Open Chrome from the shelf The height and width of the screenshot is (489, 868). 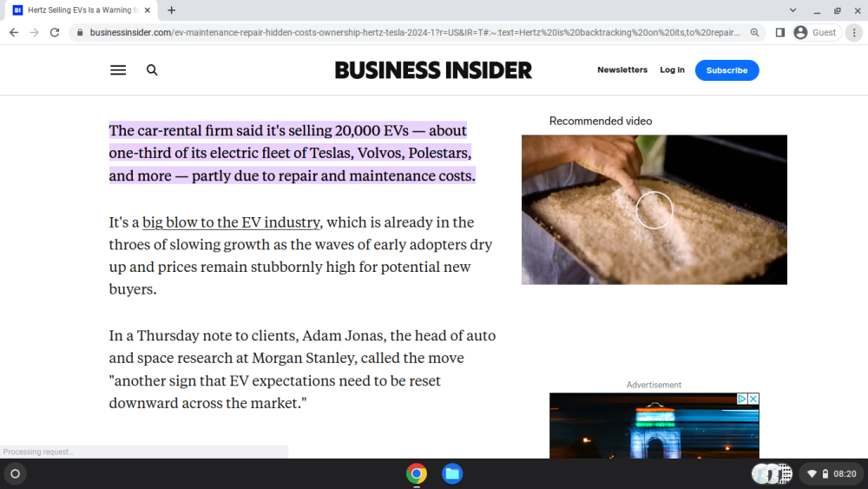417,473
